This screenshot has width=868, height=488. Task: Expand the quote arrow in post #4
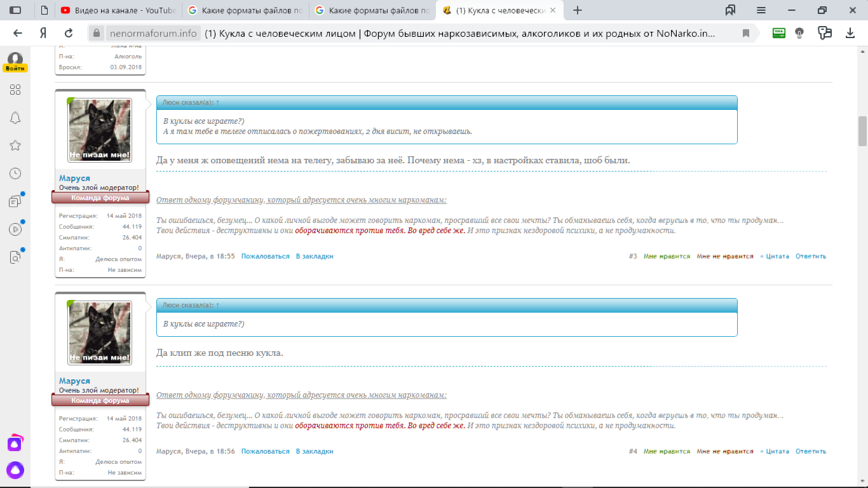click(x=217, y=305)
